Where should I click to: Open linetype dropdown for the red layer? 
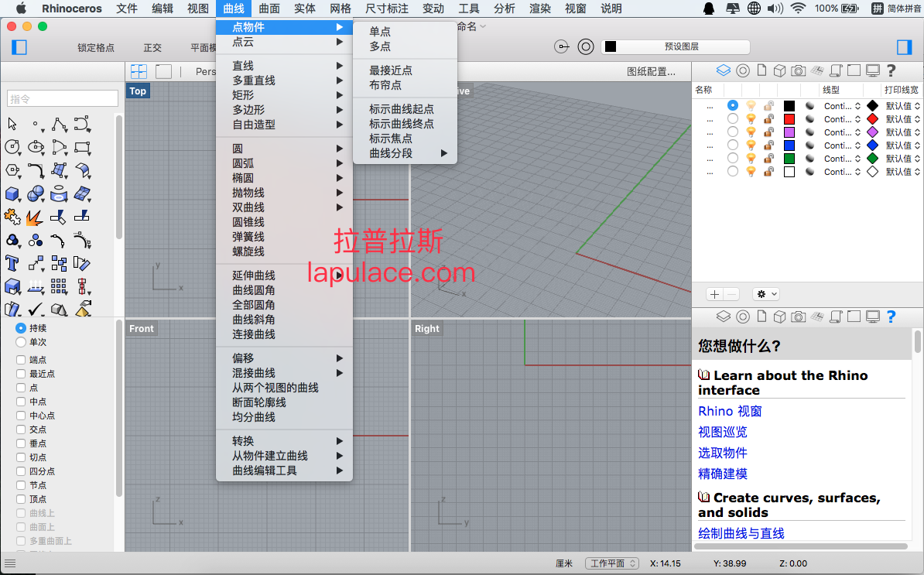click(x=842, y=119)
